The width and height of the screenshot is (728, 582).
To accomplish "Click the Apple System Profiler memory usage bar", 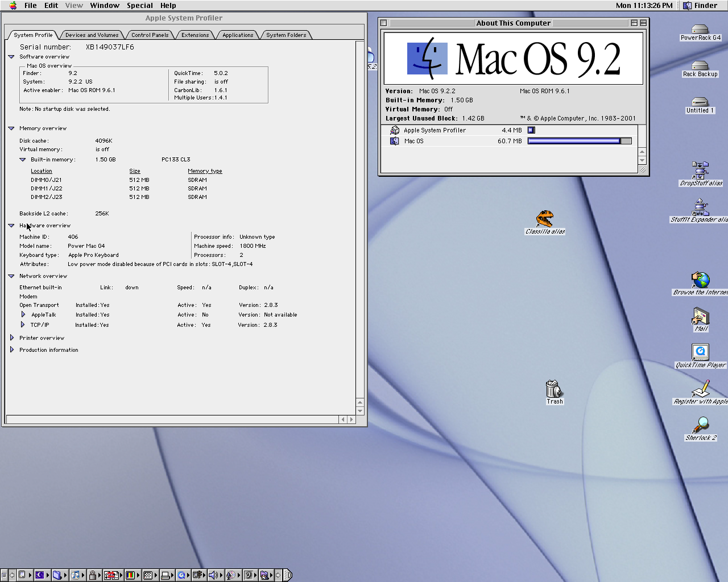I will 531,130.
